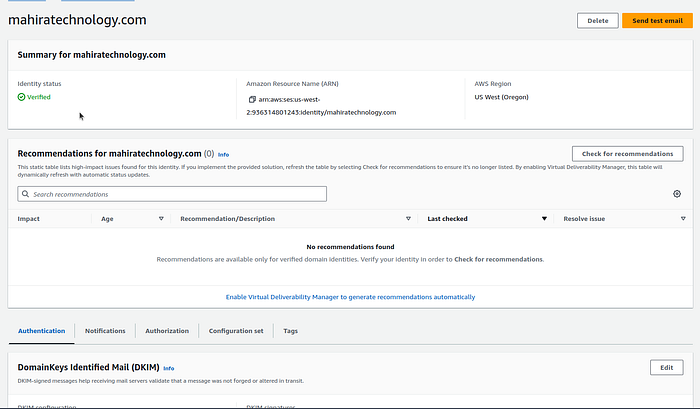Switch to the Authentication tab
The height and width of the screenshot is (409, 700).
click(x=42, y=331)
